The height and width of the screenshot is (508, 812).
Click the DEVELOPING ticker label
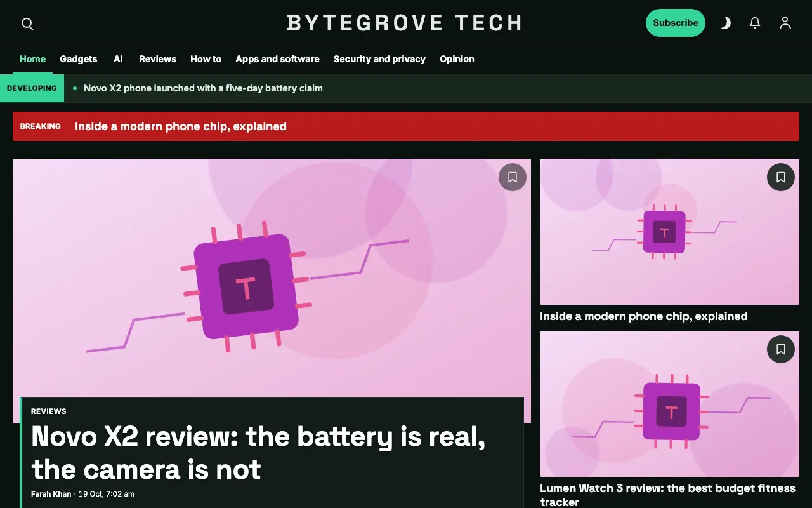click(x=32, y=88)
